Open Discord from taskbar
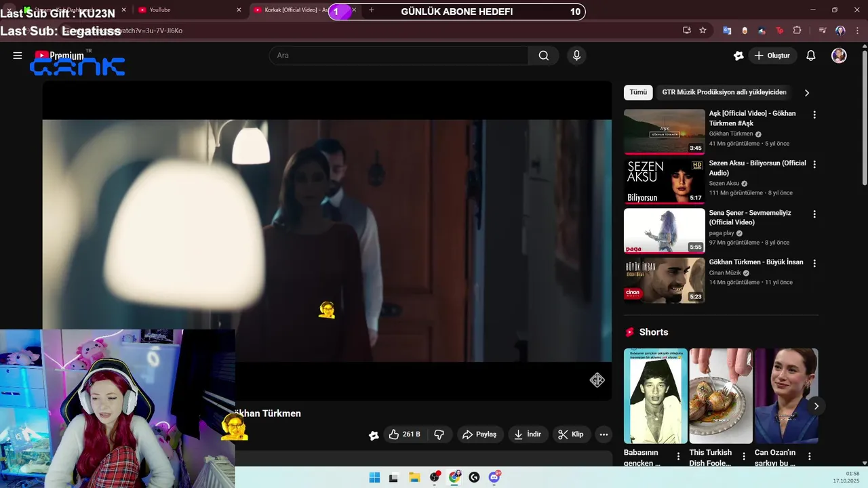The image size is (868, 488). (x=494, y=477)
